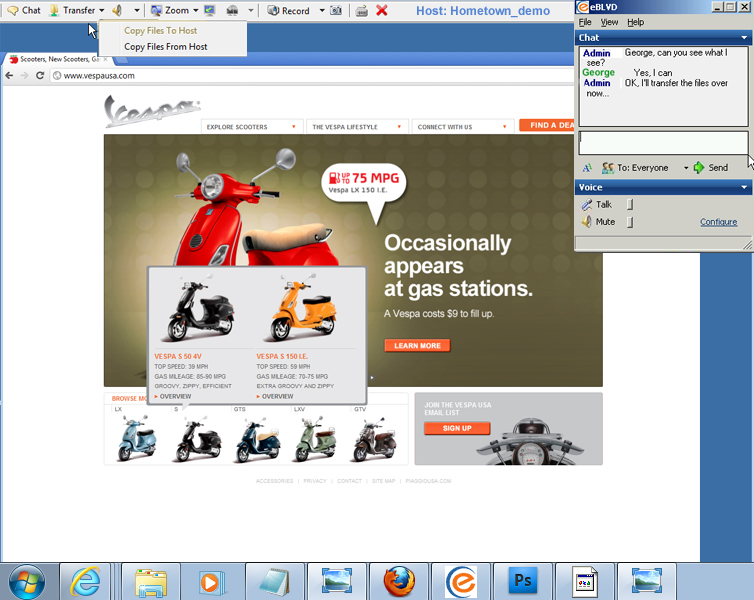The height and width of the screenshot is (600, 754).
Task: End session with the red X icon
Action: tap(382, 10)
